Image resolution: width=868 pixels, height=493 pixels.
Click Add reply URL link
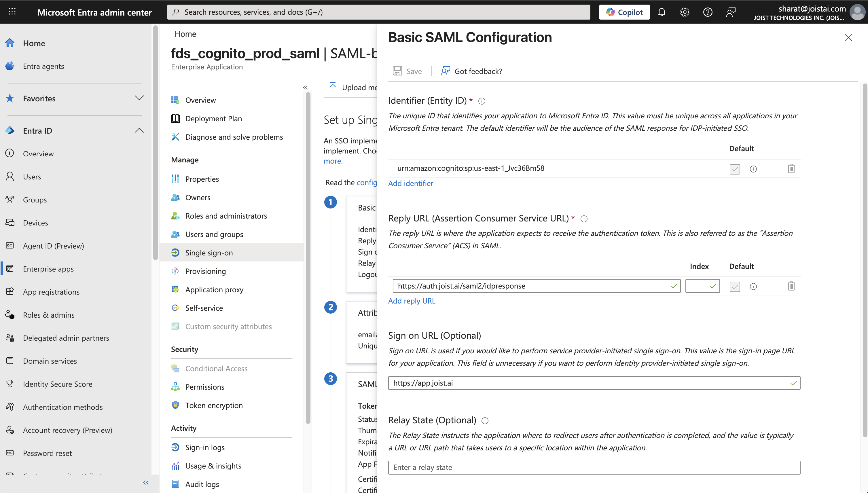click(x=412, y=301)
